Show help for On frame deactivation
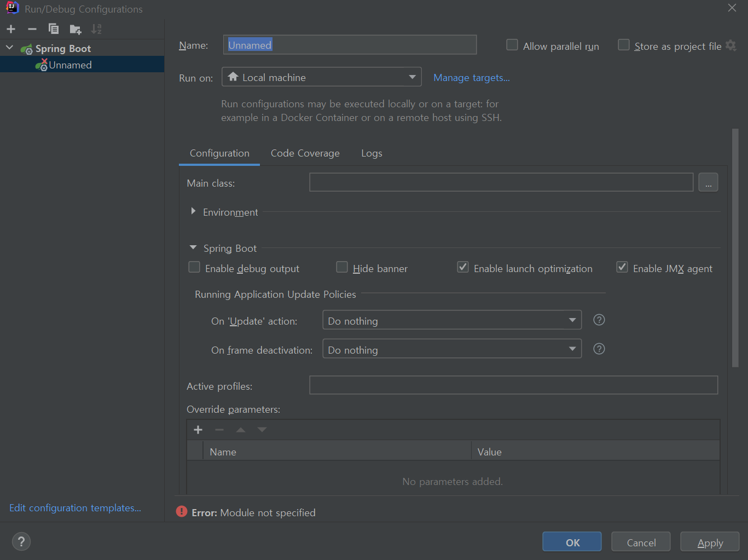 pos(599,349)
